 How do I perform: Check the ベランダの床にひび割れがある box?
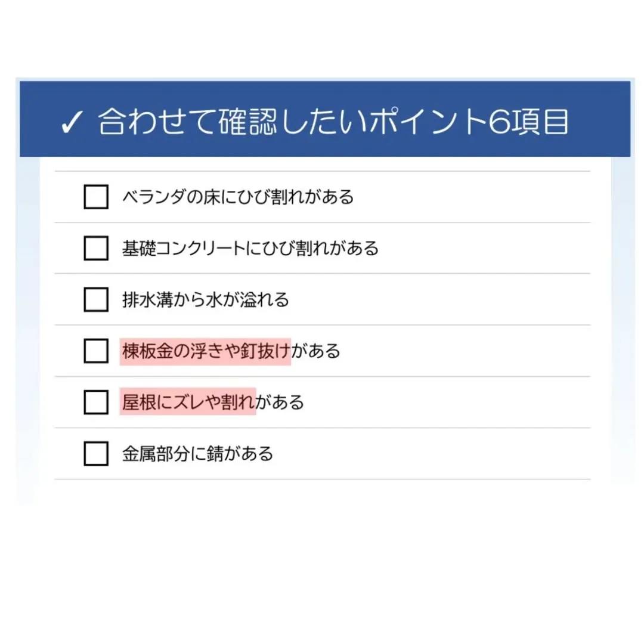[x=96, y=197]
